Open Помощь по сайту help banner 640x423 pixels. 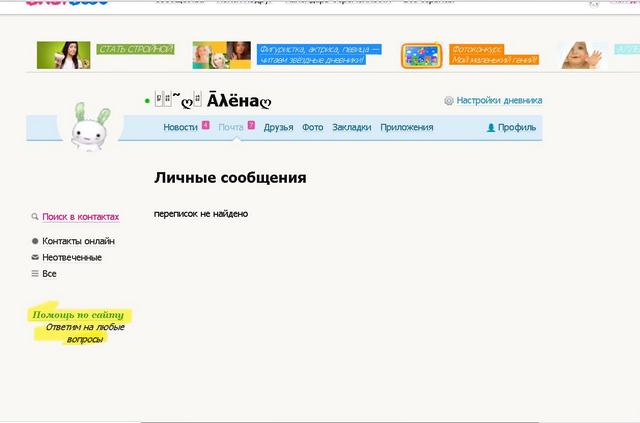point(78,315)
